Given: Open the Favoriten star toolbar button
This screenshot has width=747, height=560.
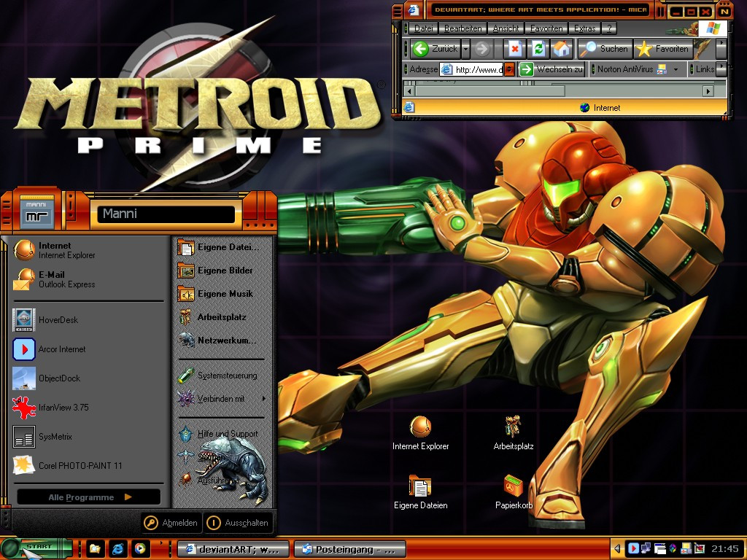Looking at the screenshot, I should tap(662, 49).
